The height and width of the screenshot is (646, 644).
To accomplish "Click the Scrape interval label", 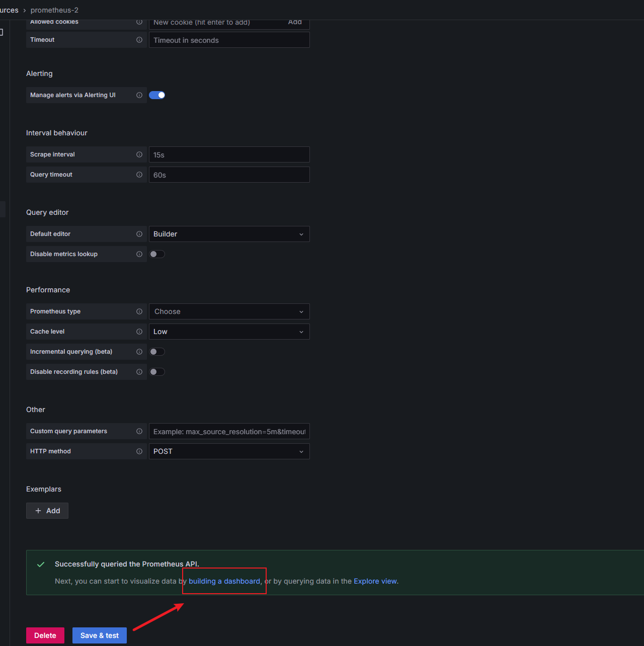I will pyautogui.click(x=52, y=154).
